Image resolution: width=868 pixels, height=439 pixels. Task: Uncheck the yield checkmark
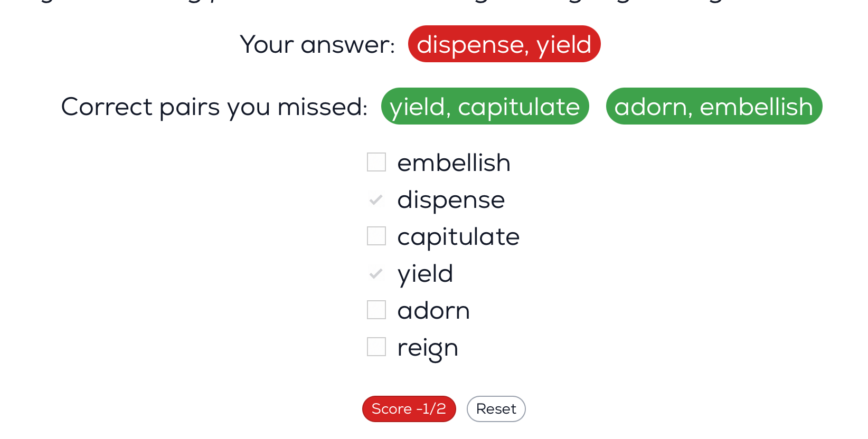click(x=376, y=274)
